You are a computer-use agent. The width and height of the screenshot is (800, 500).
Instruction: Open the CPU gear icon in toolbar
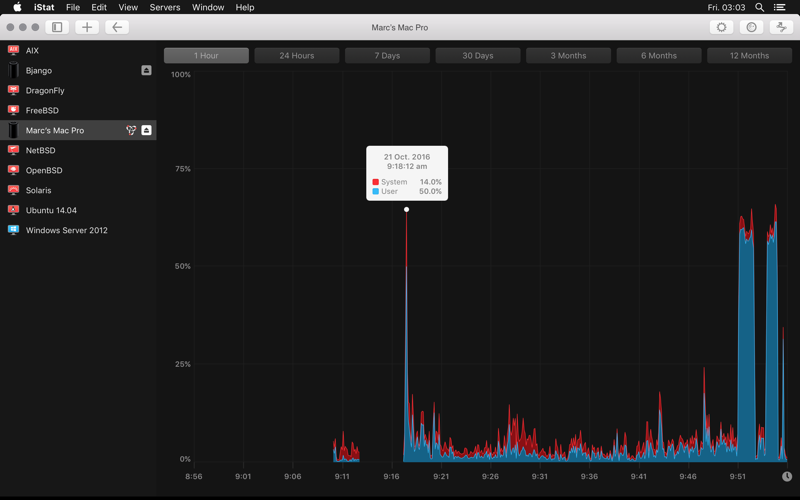[721, 27]
